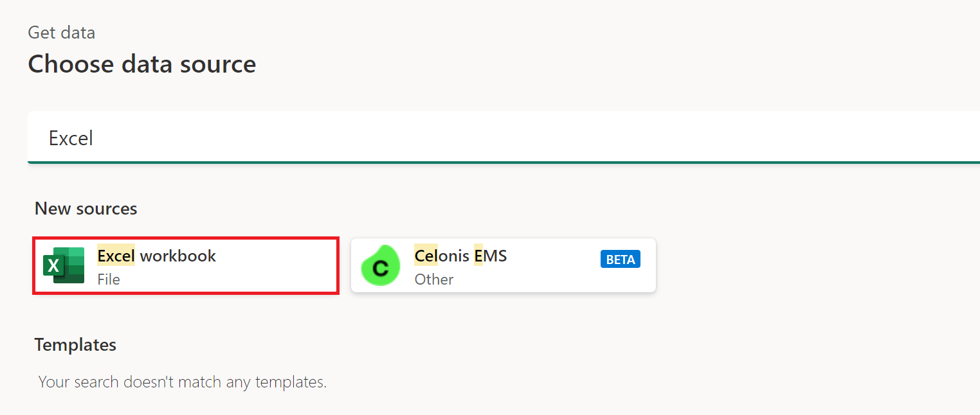Click the BETA badge on Celonis EMS
The height and width of the screenshot is (415, 980).
[620, 259]
